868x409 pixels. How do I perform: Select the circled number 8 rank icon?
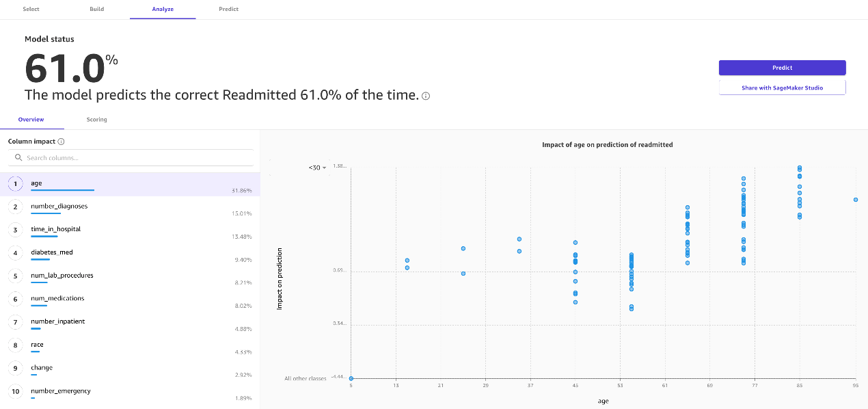15,345
